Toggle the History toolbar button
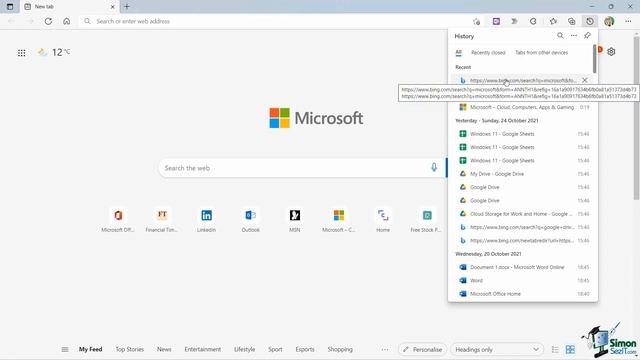640x360 pixels. (x=590, y=21)
